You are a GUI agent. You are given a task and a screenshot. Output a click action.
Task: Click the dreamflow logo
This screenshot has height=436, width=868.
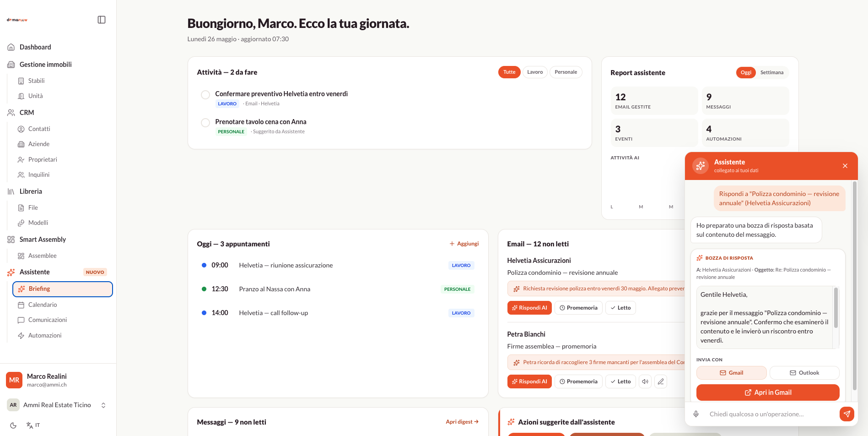point(17,20)
